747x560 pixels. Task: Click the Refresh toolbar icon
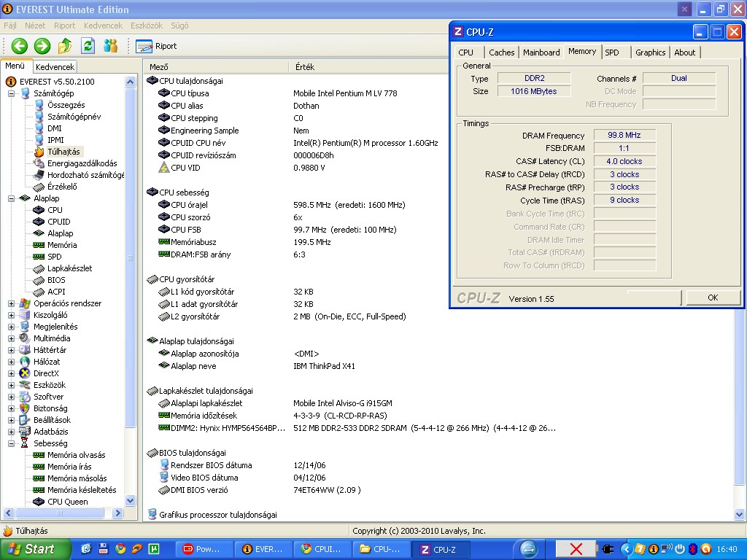click(x=88, y=46)
